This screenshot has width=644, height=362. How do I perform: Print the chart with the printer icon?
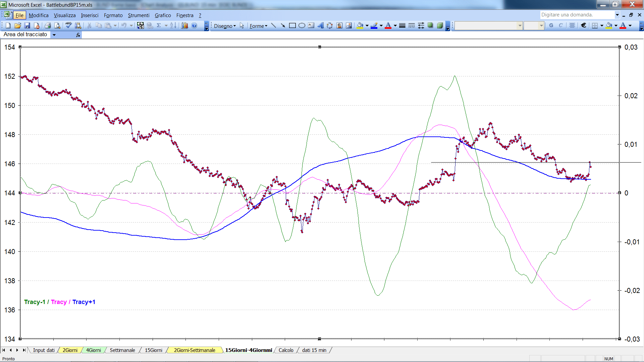coord(48,25)
